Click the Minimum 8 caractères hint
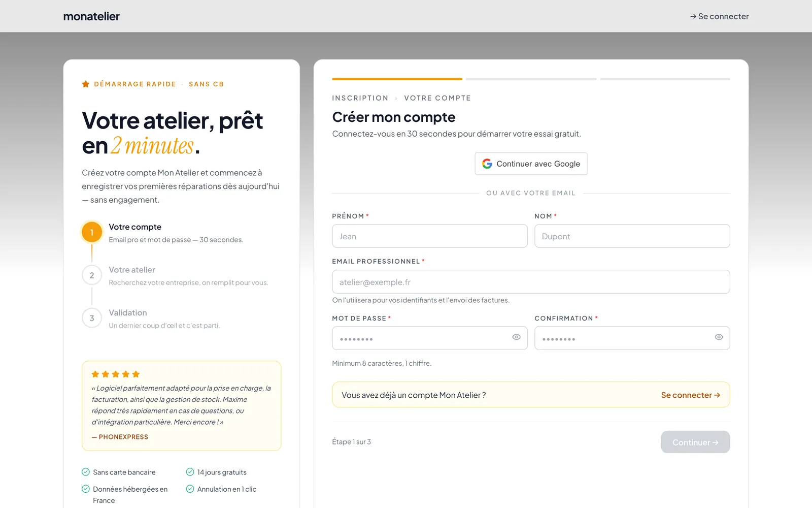 tap(382, 363)
